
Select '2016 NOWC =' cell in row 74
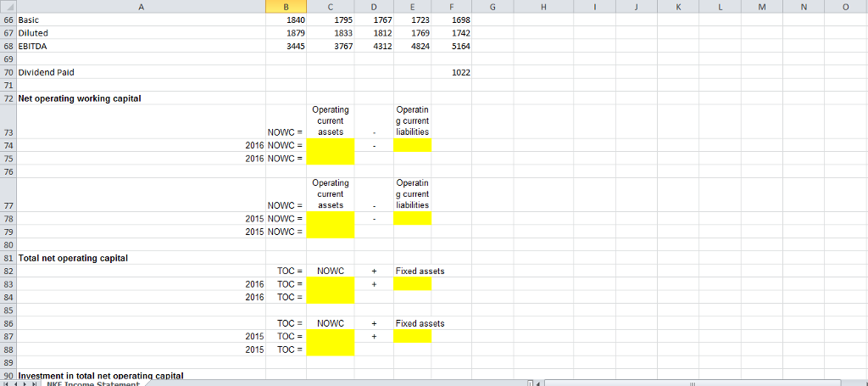click(x=287, y=145)
